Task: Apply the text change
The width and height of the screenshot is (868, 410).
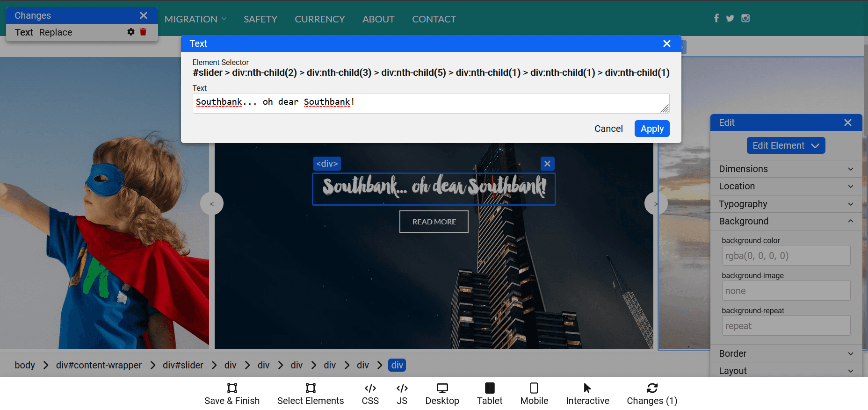Action: 651,129
